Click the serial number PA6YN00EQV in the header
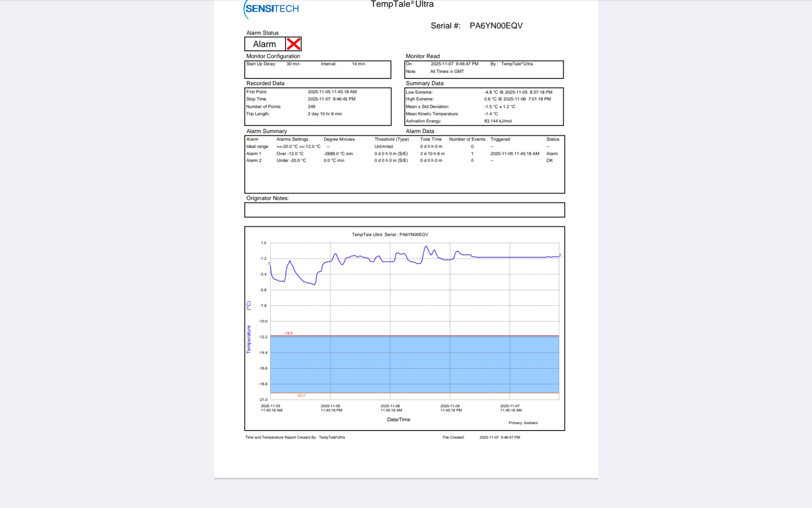Screen dimensions: 812x508 point(496,26)
